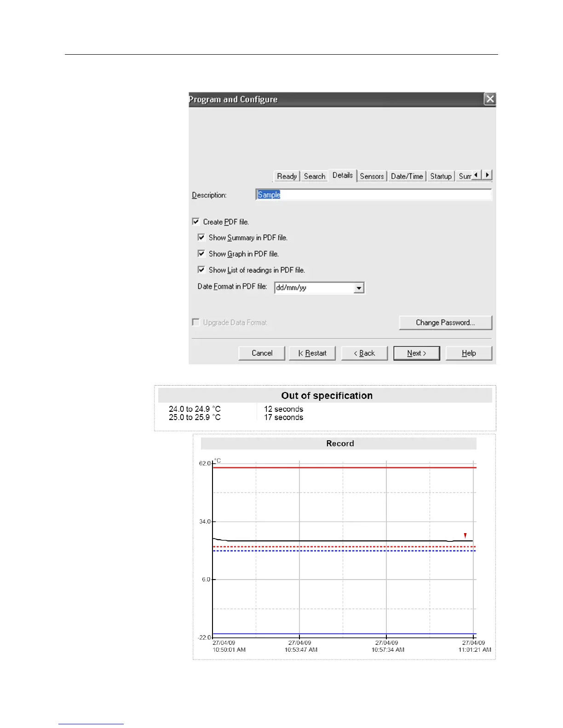The width and height of the screenshot is (563, 728).
Task: Close the Program and Configure dialog
Action: point(490,99)
